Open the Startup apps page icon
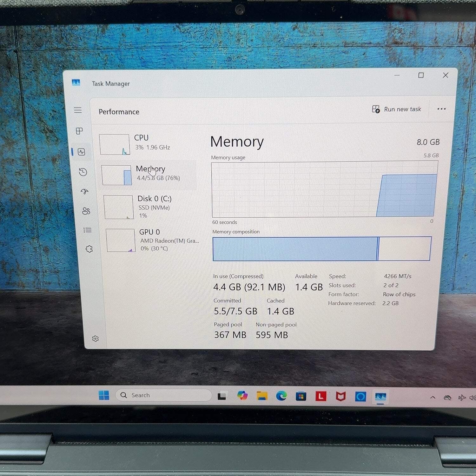The width and height of the screenshot is (476, 476). pos(85,192)
